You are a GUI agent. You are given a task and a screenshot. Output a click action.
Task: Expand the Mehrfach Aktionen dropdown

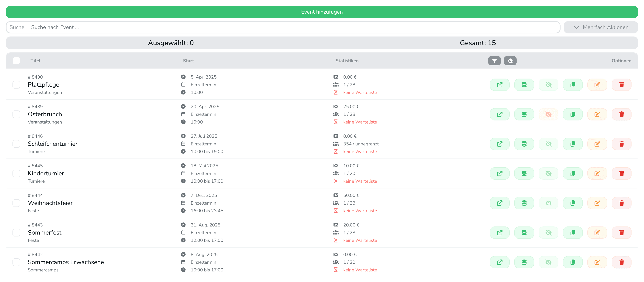pos(600,27)
